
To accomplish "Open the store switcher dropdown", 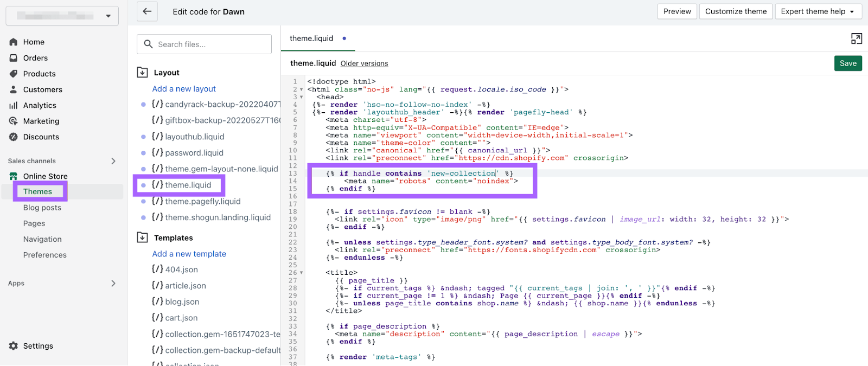I will [62, 16].
